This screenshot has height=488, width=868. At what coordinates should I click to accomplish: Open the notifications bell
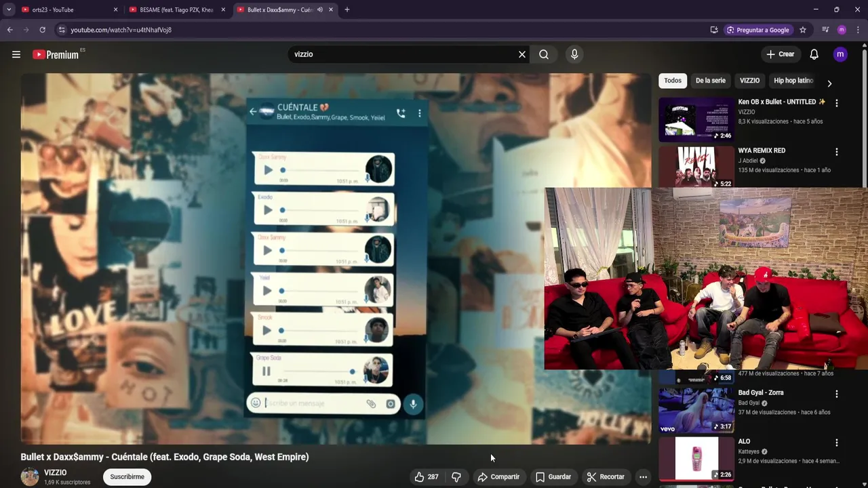pyautogui.click(x=814, y=54)
